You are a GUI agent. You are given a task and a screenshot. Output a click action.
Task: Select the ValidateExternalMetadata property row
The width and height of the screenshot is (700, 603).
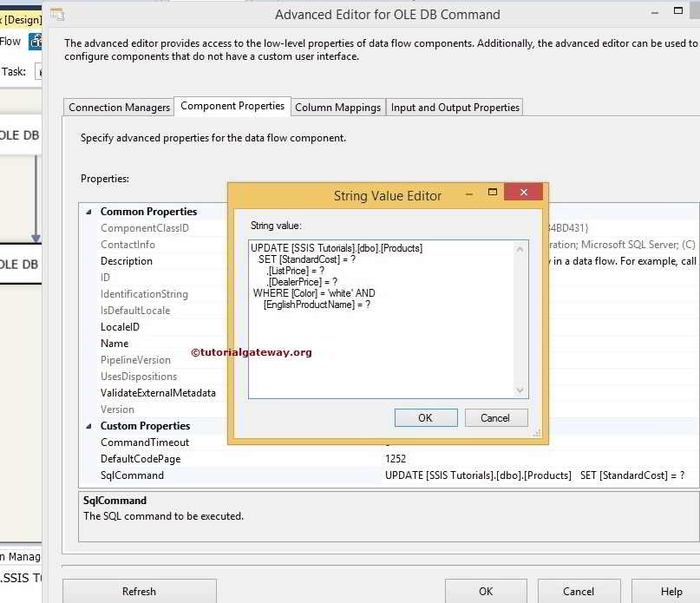click(x=160, y=392)
